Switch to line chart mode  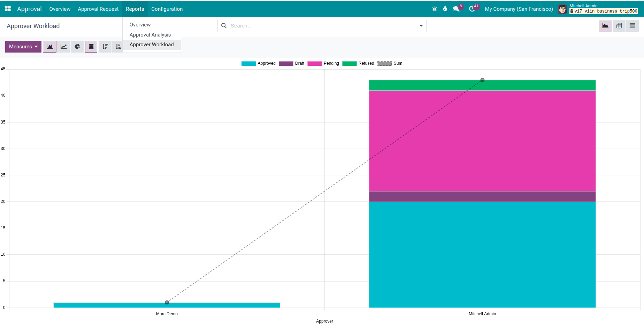[x=63, y=47]
